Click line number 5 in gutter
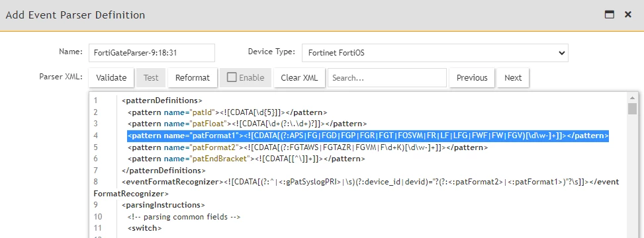Viewport: 644px width, 238px height. coord(96,147)
